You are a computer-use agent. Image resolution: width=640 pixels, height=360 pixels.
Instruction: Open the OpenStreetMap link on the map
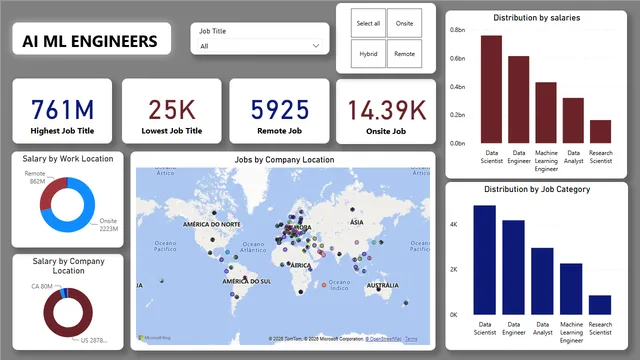tap(383, 339)
